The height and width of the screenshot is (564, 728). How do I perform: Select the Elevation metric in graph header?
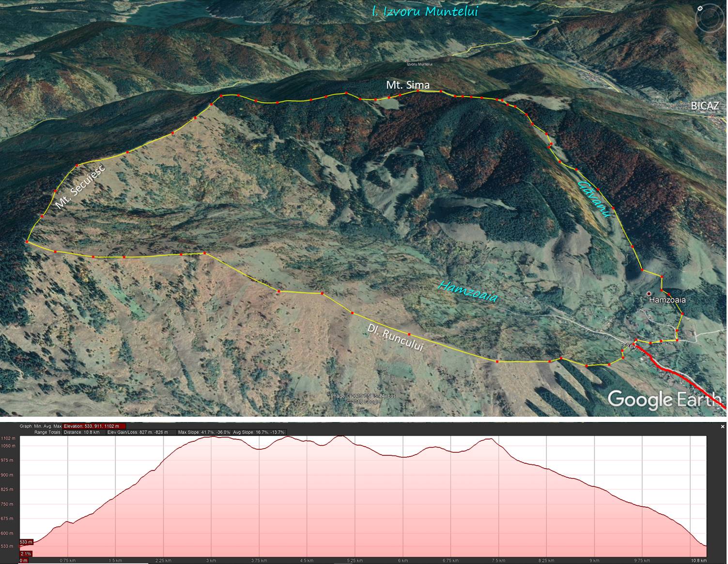[91, 426]
